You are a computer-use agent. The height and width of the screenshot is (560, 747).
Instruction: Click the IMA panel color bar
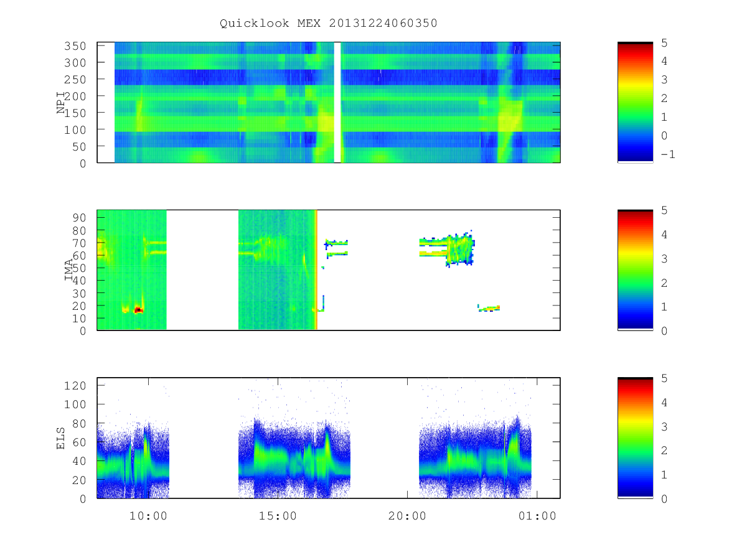tap(635, 270)
